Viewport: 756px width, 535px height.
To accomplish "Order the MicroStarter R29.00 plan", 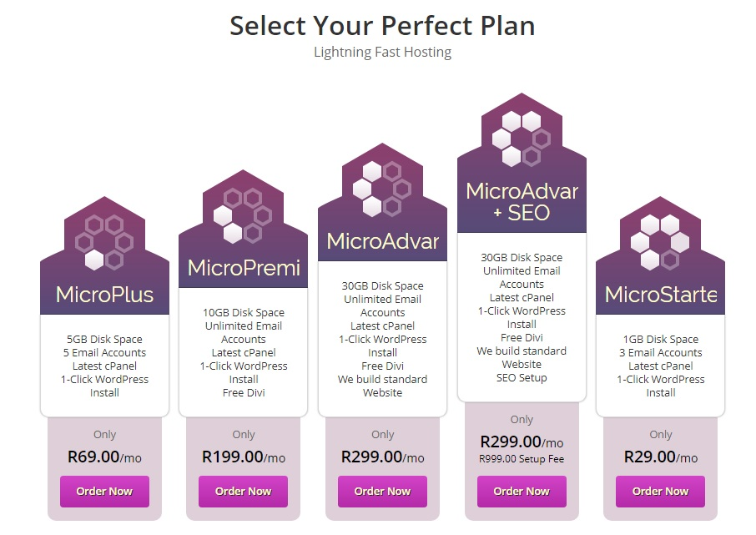I will click(660, 491).
